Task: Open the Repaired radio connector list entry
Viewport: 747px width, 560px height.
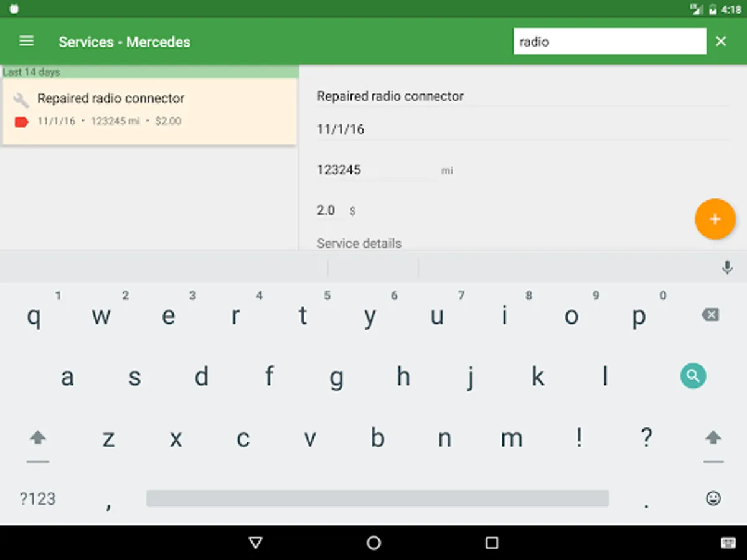Action: tap(149, 111)
